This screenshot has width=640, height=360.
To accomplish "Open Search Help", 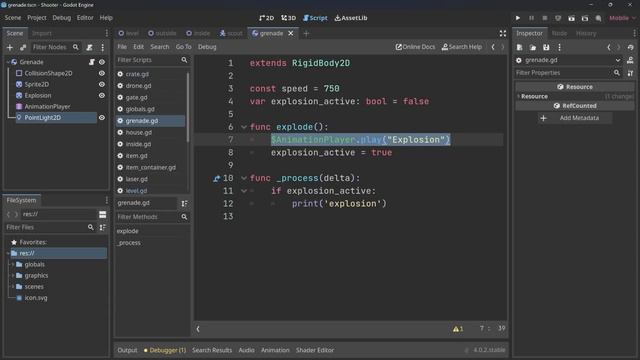I will coord(462,47).
